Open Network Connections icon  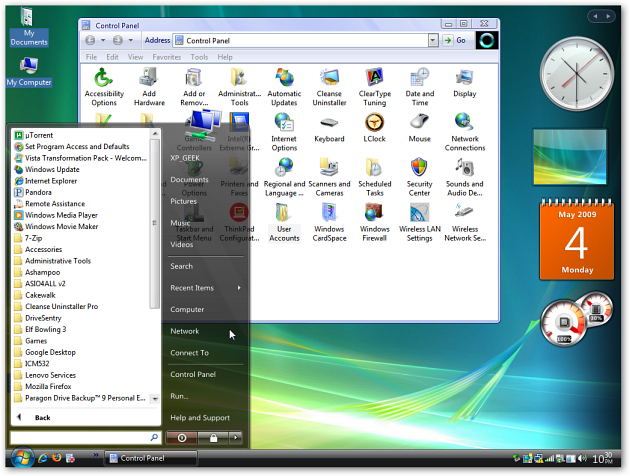point(465,132)
